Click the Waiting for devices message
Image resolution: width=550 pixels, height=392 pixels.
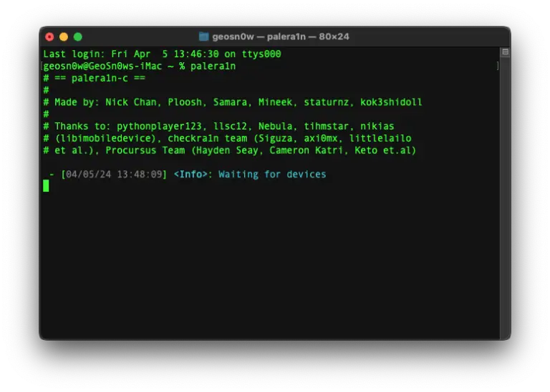pos(272,174)
